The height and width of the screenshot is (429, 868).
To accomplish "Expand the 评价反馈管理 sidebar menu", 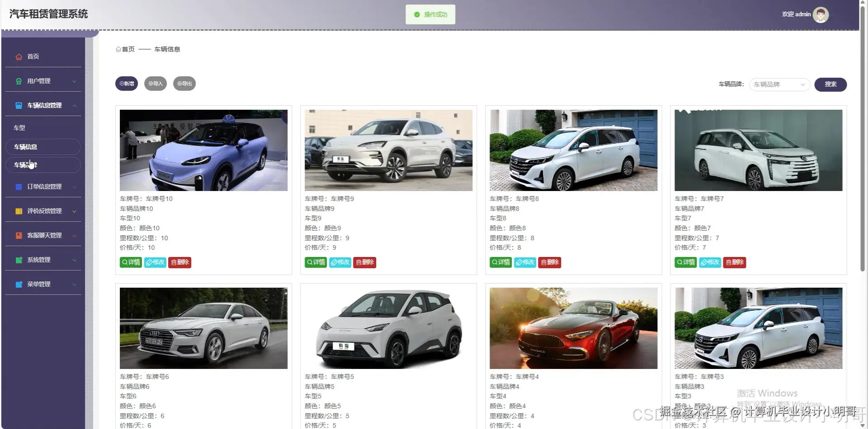I will point(43,211).
